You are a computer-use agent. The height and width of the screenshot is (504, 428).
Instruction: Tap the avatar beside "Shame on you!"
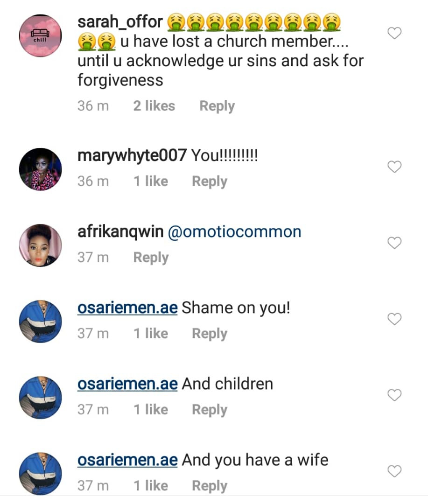[40, 322]
